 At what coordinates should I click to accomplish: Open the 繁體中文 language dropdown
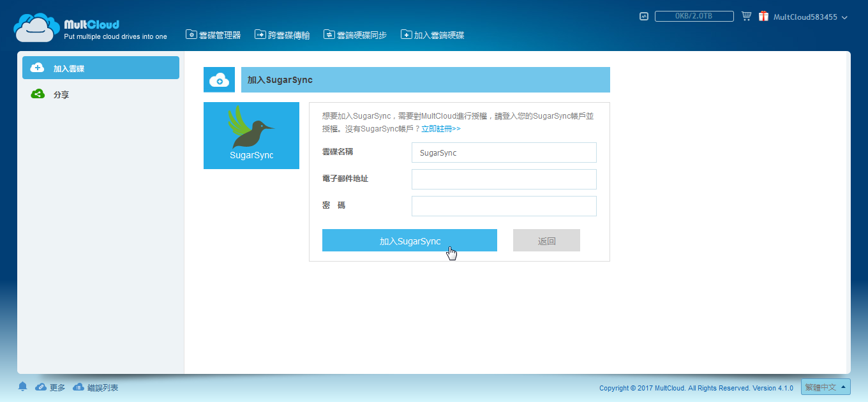click(x=826, y=387)
